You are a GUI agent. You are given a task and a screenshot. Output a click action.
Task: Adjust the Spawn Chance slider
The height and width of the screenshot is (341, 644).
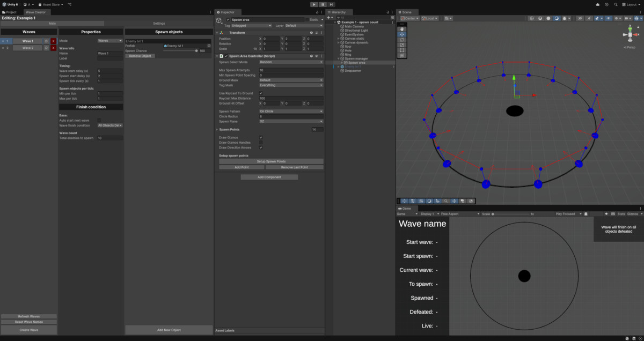click(x=180, y=50)
